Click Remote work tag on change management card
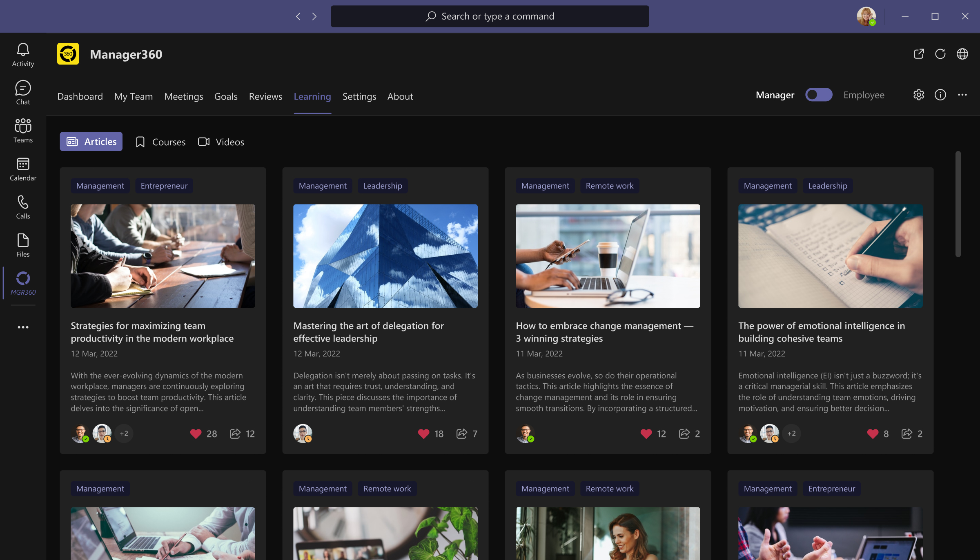 tap(610, 186)
